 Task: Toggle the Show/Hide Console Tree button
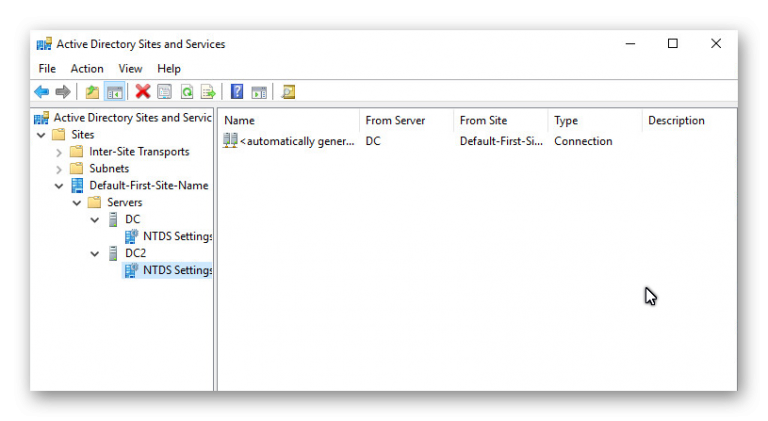click(115, 92)
